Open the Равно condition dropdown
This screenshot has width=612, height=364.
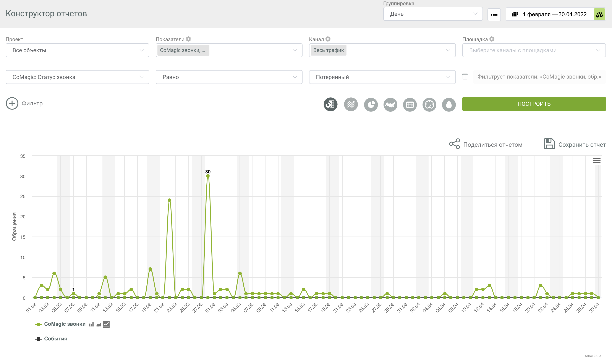(229, 77)
